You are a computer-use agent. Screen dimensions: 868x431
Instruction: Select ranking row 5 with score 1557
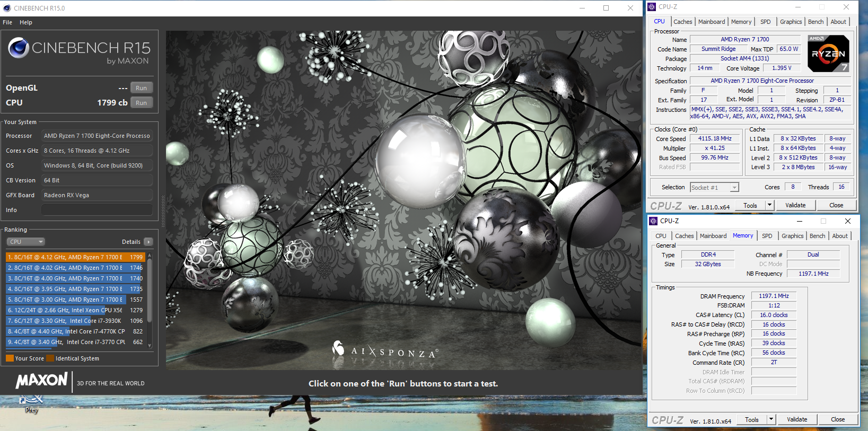[75, 300]
